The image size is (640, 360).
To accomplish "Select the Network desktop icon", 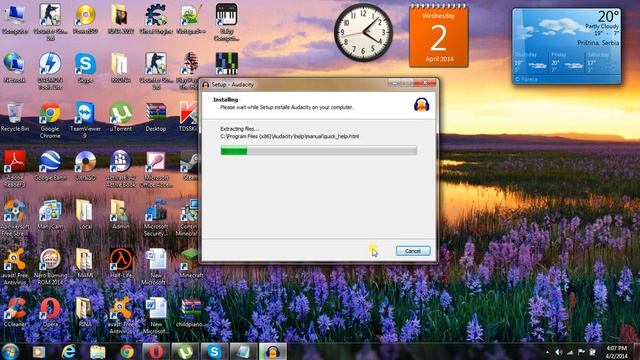I will tap(14, 68).
